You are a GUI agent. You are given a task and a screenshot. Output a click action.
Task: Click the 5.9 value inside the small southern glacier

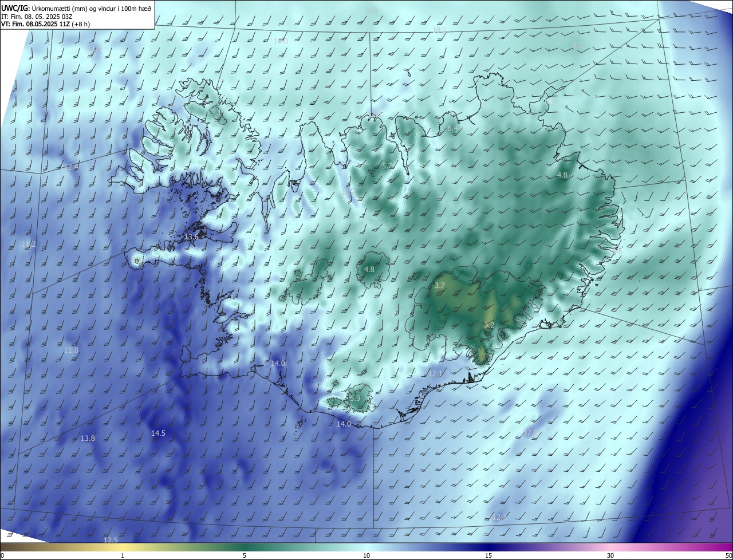pyautogui.click(x=355, y=399)
